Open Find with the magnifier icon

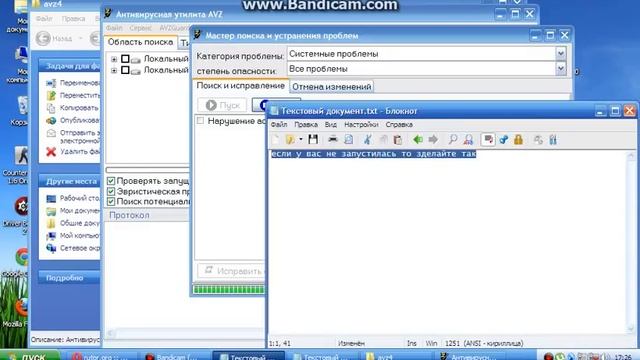(x=453, y=140)
